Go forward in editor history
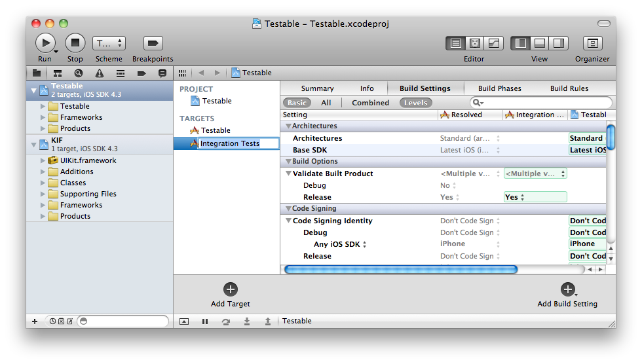Screen dimensions: 642x364 pyautogui.click(x=217, y=73)
